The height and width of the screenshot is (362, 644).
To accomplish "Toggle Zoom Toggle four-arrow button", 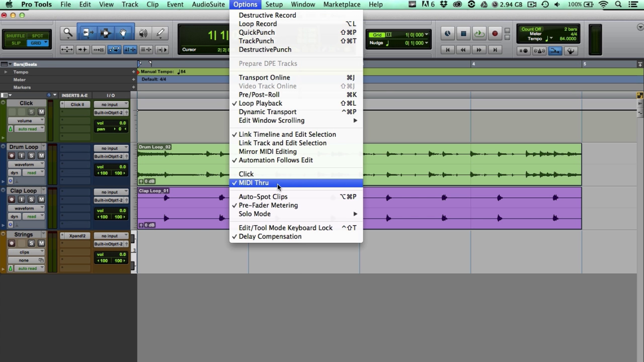I will tap(67, 50).
